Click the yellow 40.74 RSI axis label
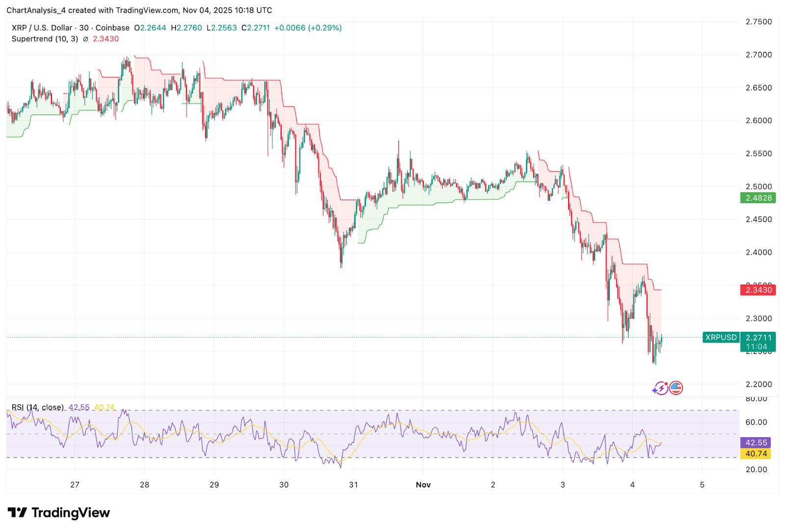 (756, 454)
